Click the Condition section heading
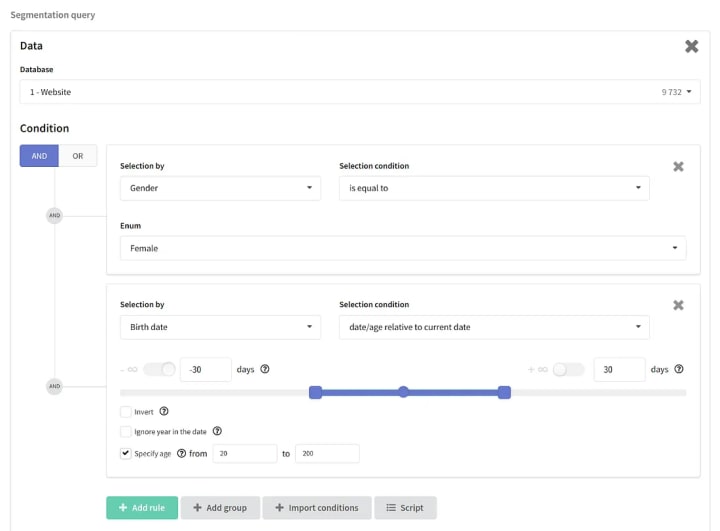This screenshot has width=720, height=531. click(45, 128)
